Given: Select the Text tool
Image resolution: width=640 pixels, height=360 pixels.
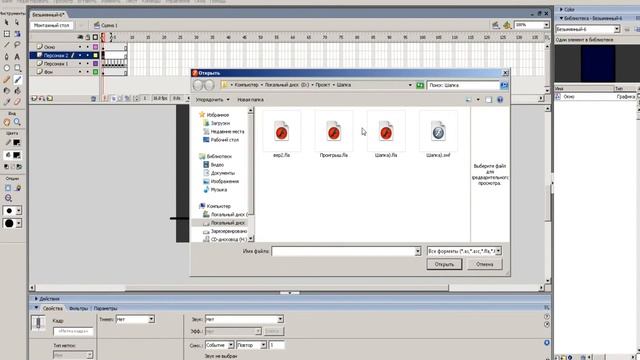Looking at the screenshot, I should click(x=17, y=56).
